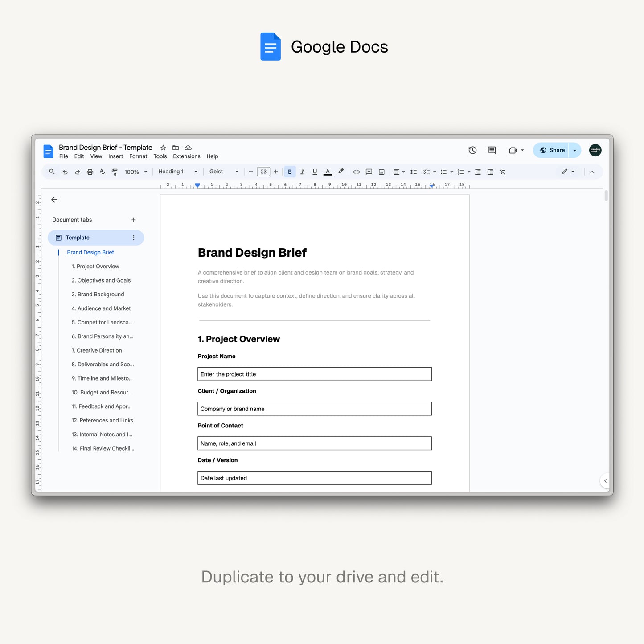
Task: Open version history clock icon
Action: tap(472, 150)
